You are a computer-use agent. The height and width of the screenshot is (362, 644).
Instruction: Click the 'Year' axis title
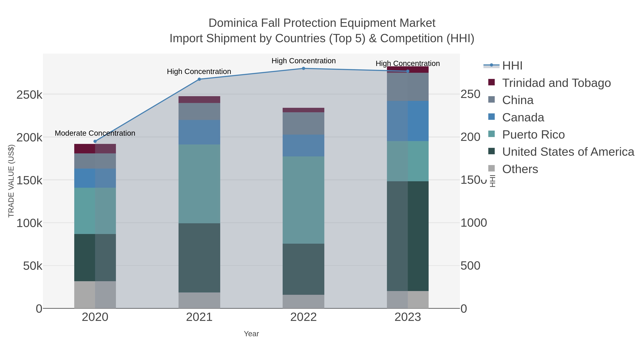(251, 334)
